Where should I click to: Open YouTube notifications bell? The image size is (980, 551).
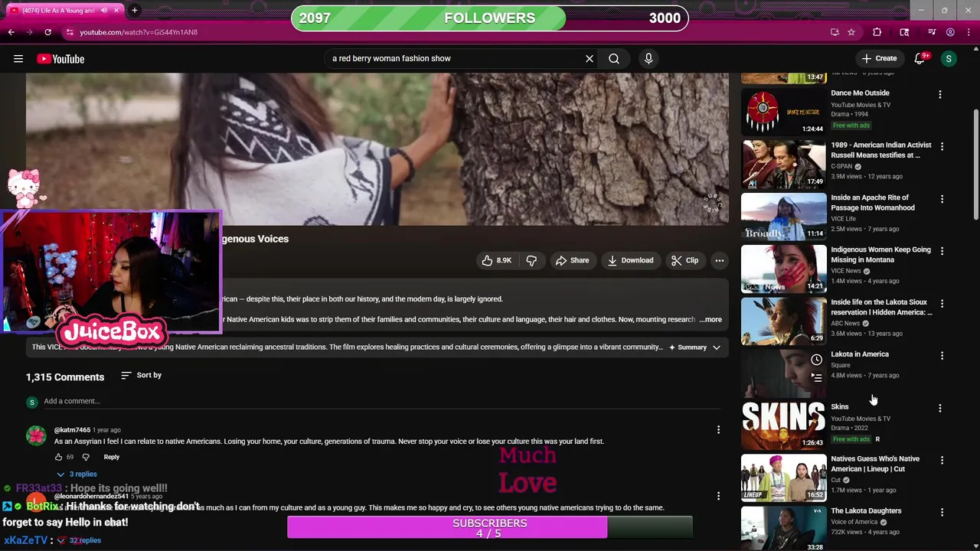point(920,58)
